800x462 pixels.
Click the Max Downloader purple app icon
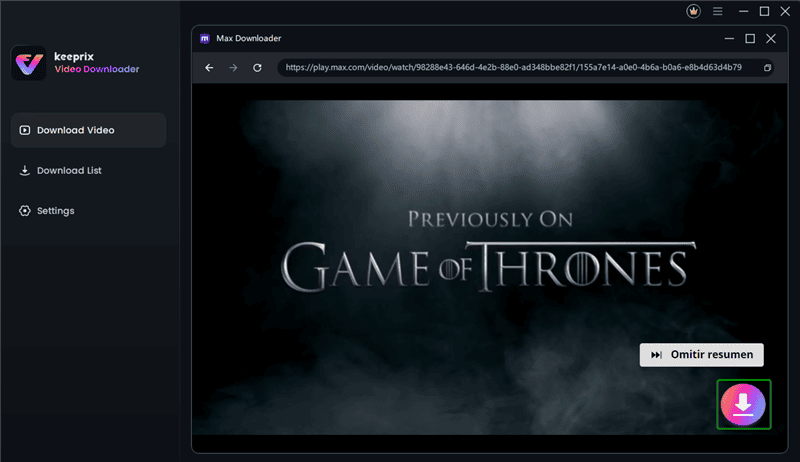coord(205,38)
